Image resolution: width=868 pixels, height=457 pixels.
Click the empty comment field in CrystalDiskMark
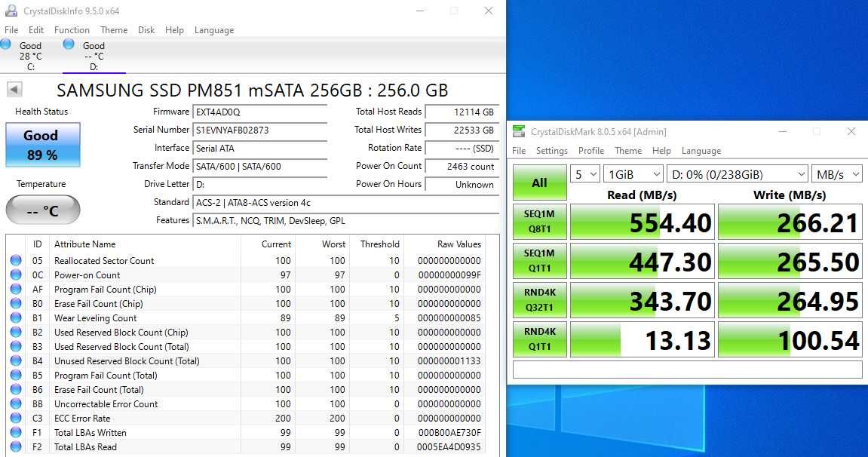(687, 370)
